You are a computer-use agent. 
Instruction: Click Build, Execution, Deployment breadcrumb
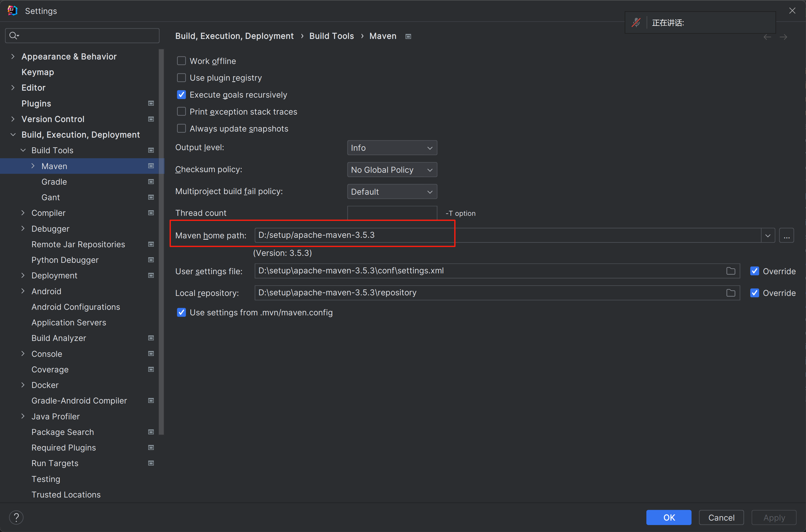(234, 36)
